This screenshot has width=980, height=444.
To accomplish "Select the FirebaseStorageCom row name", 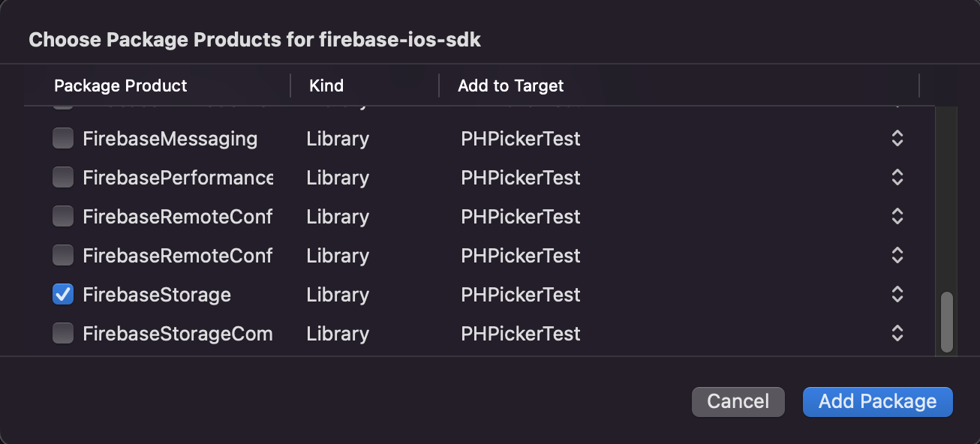I will pyautogui.click(x=178, y=334).
